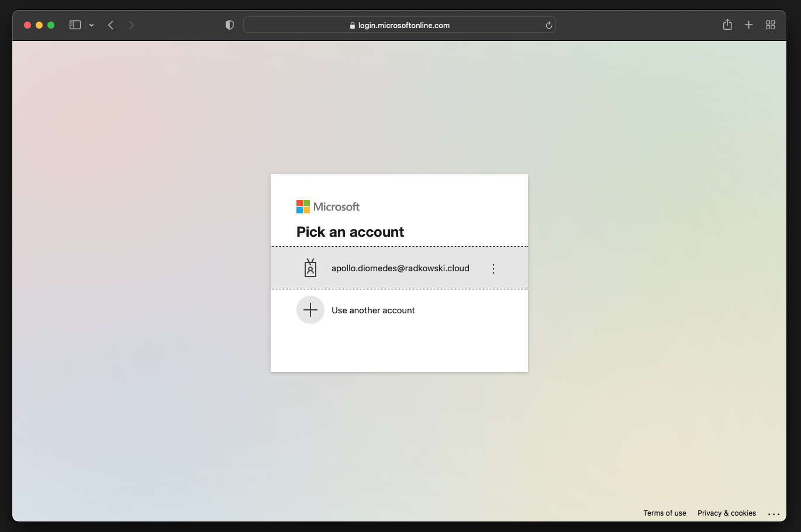Go back to the previous page
This screenshot has height=532, width=801.
coord(111,25)
